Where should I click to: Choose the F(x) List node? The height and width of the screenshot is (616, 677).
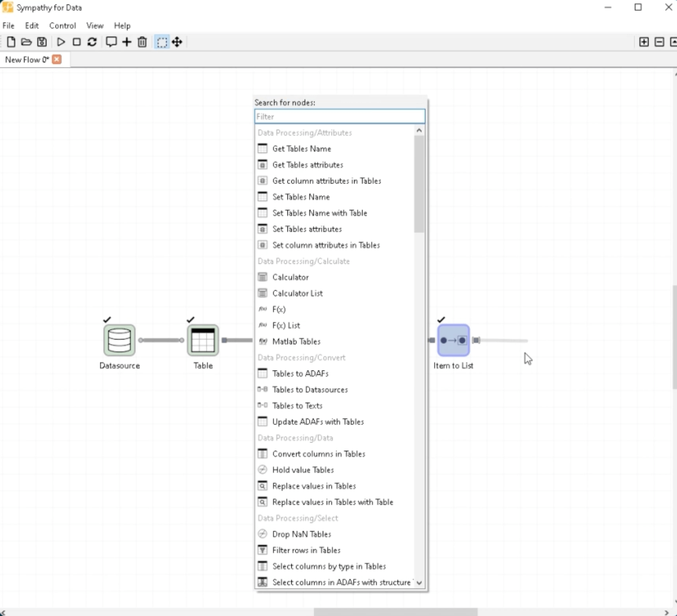(335, 325)
